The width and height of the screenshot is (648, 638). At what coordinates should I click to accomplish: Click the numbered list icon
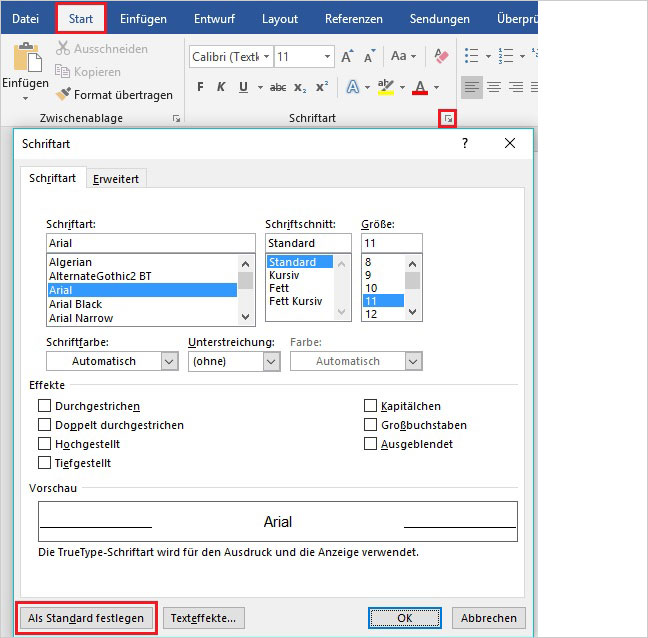pos(505,55)
